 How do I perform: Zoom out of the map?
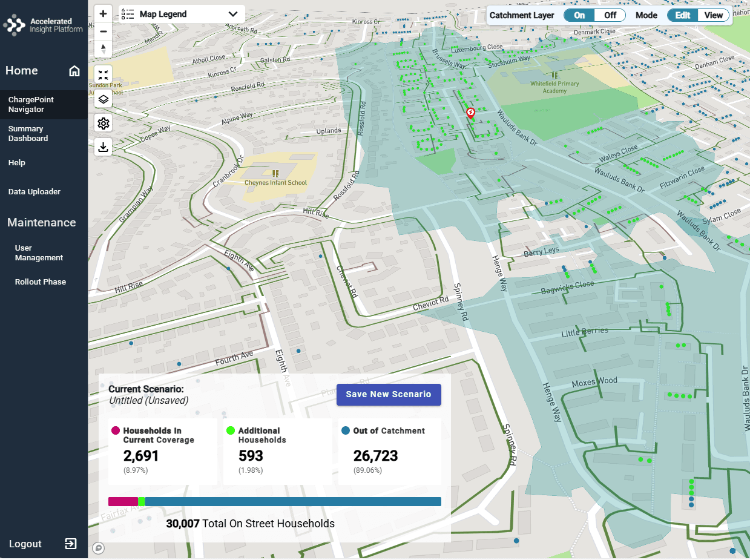coord(104,31)
